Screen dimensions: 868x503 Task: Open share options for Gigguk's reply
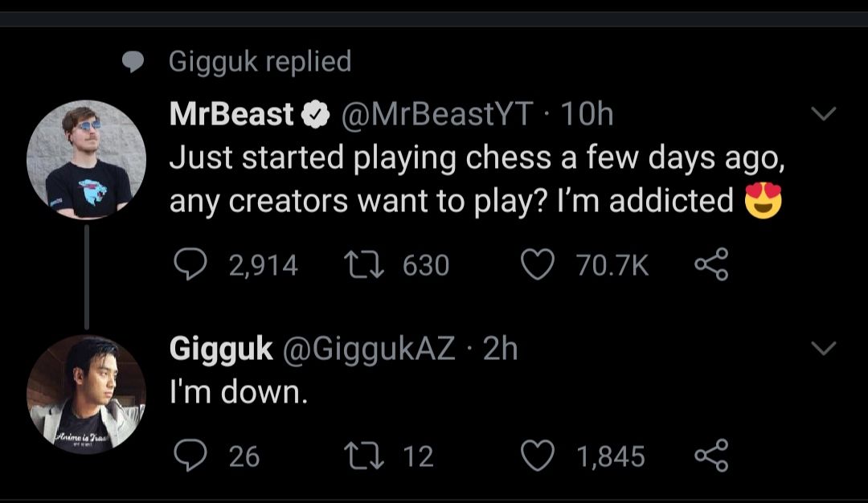tap(711, 456)
